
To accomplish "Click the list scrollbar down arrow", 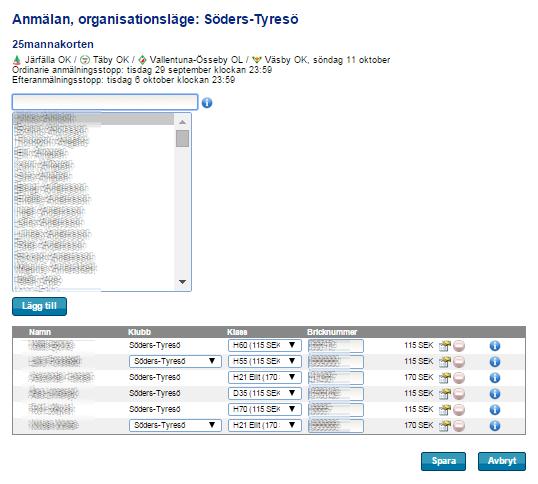I will point(183,282).
